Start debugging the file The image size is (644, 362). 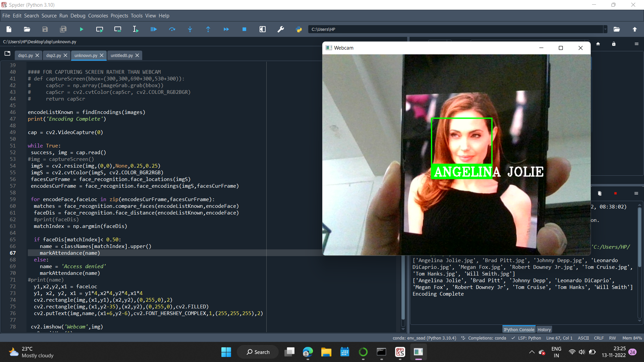click(154, 29)
